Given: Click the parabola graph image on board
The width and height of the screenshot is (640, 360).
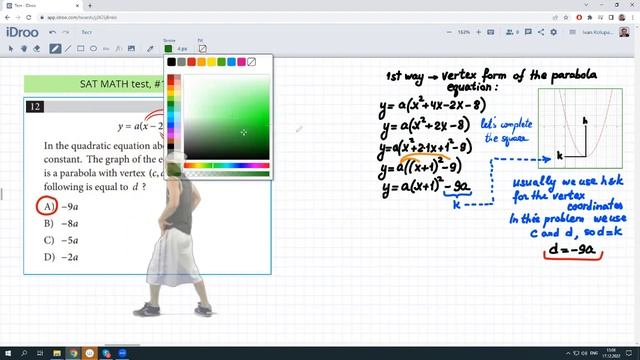Looking at the screenshot, I should (580, 129).
